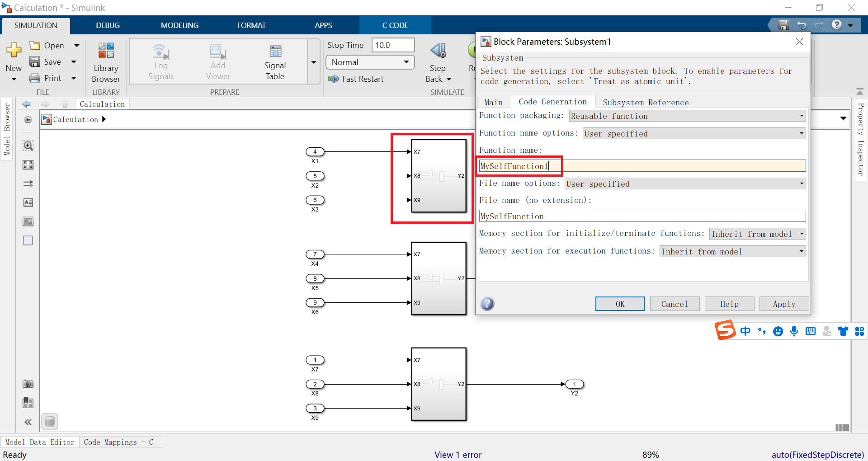This screenshot has width=868, height=461.
Task: Click the Help button in the dialog
Action: (x=729, y=304)
